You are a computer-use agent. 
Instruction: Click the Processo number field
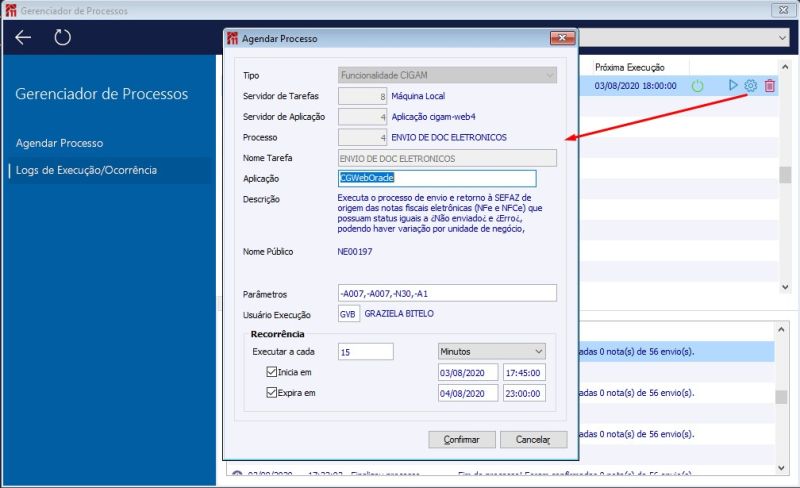click(x=362, y=137)
